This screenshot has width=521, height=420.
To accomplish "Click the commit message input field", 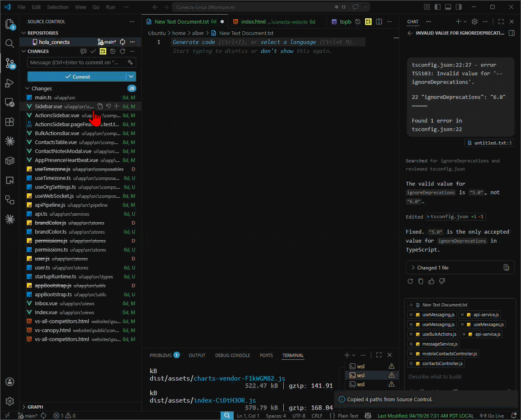I will 77,62.
